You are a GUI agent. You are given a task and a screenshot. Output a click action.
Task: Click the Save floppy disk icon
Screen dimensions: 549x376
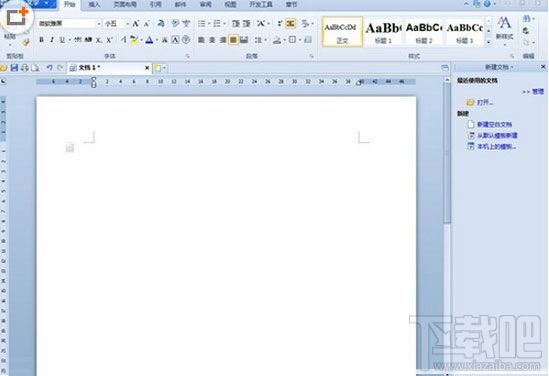[x=14, y=68]
